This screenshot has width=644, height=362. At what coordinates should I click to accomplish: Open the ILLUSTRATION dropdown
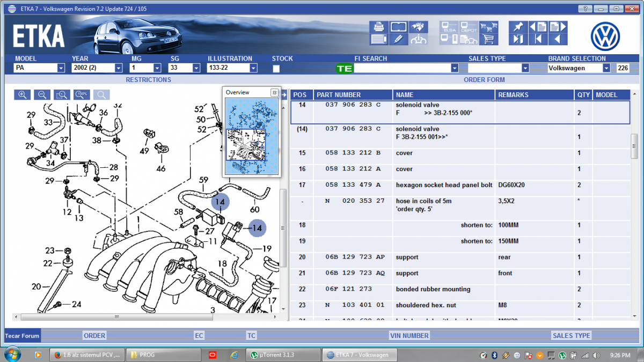pos(253,68)
